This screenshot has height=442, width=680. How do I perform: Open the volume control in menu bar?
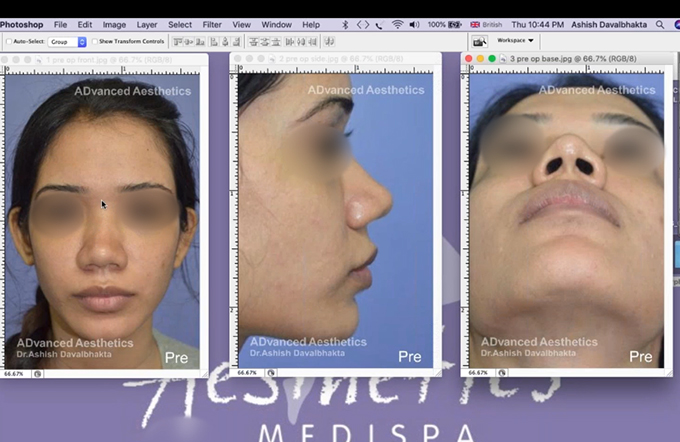tap(414, 25)
